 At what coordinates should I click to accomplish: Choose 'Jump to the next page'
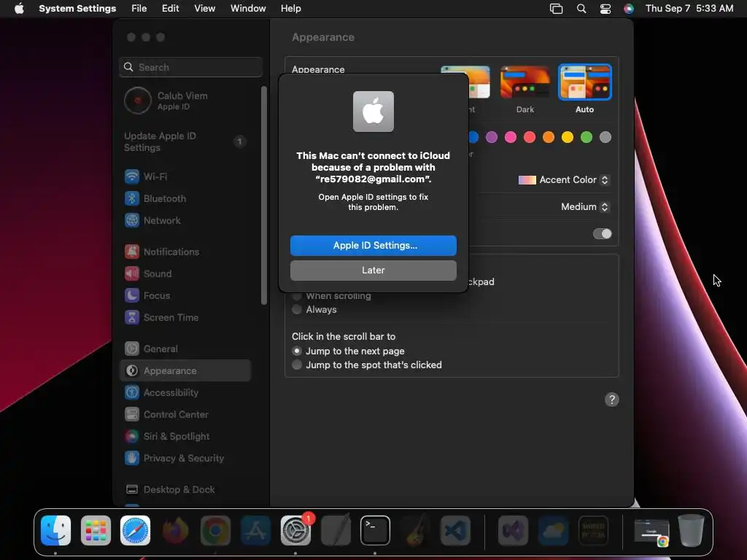pos(297,351)
